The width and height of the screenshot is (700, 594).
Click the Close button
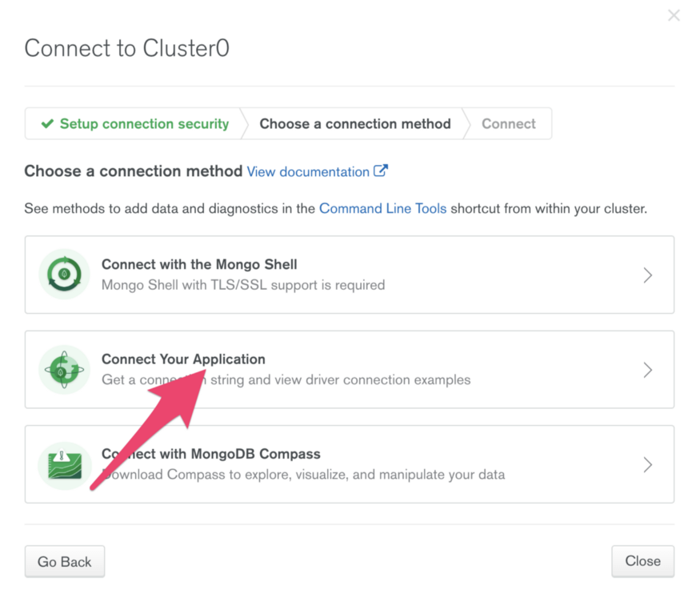pos(643,561)
